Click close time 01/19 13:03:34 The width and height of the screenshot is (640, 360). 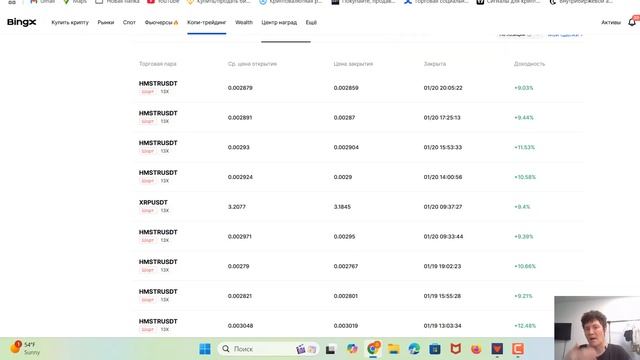tap(442, 326)
